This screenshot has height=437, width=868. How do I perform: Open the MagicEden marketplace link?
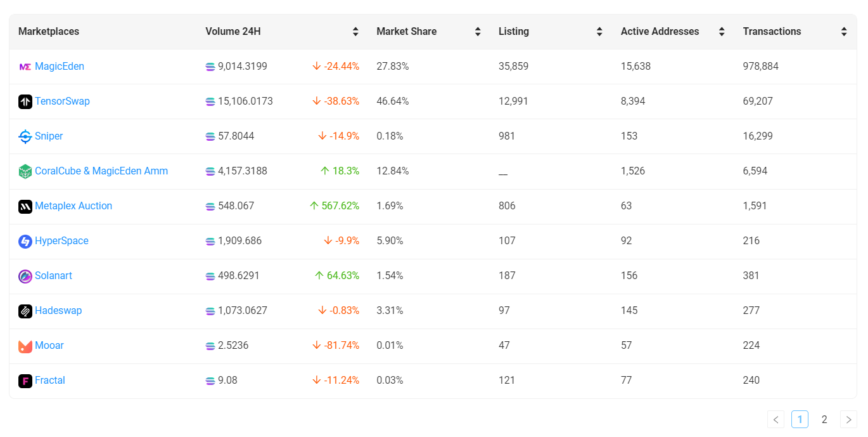(60, 67)
